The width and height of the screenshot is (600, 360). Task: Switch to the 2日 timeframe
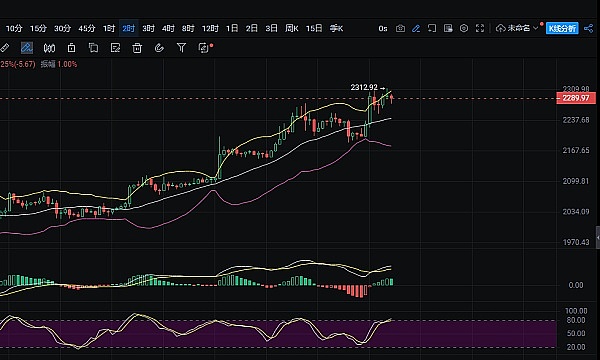252,28
